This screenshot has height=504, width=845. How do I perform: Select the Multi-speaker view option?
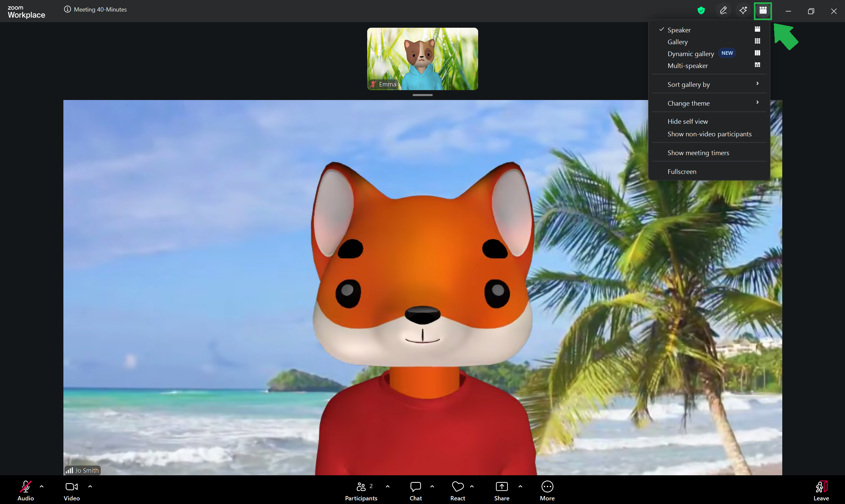tap(709, 66)
